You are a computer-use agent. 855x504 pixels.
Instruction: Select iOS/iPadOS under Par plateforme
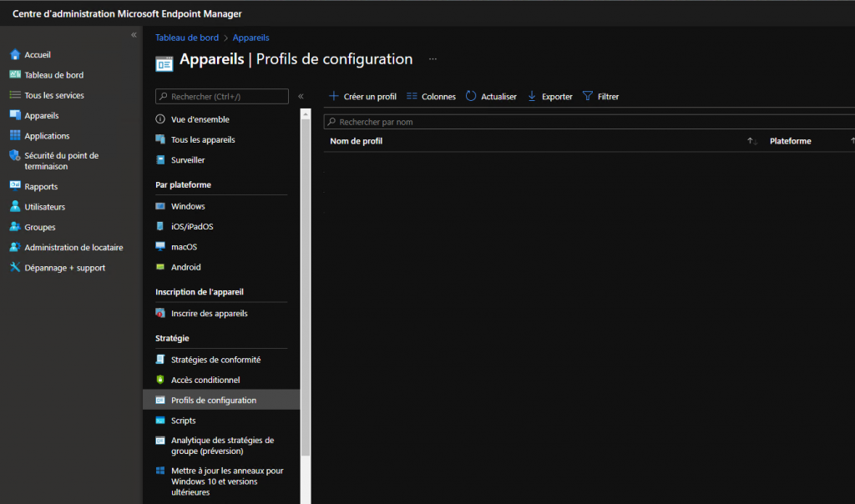(192, 227)
